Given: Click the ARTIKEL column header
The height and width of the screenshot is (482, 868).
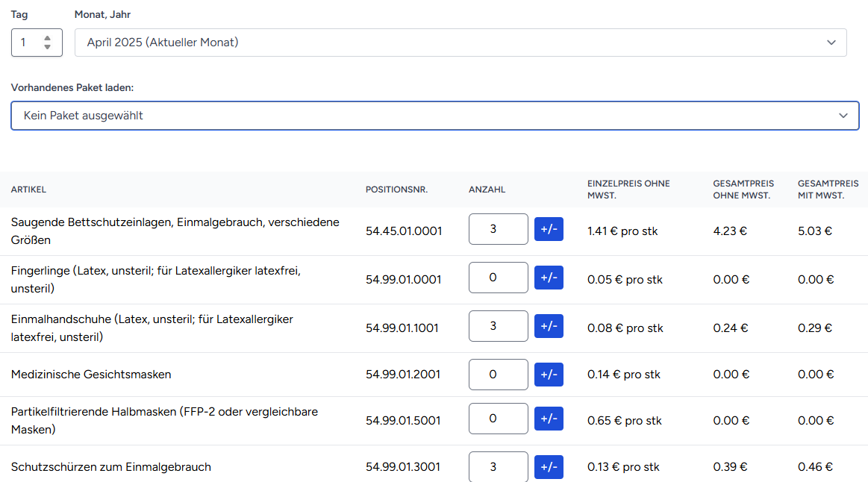Looking at the screenshot, I should [x=29, y=190].
